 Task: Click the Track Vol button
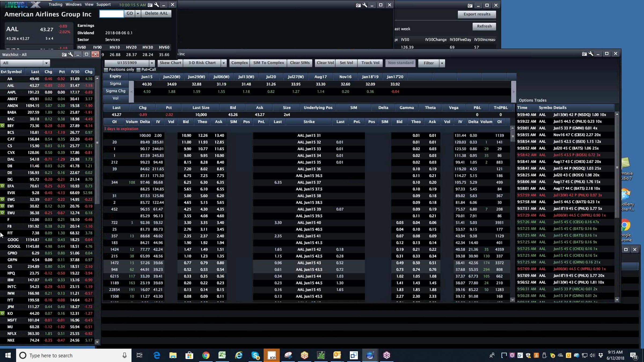tap(370, 63)
